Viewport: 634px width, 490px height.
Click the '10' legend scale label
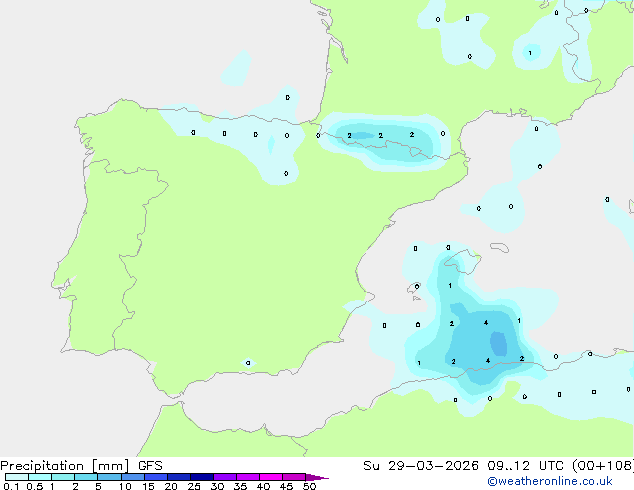125,486
